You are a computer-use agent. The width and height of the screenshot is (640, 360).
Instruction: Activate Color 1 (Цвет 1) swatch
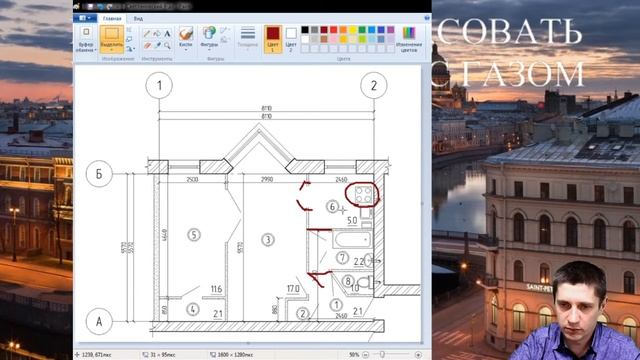click(x=273, y=39)
